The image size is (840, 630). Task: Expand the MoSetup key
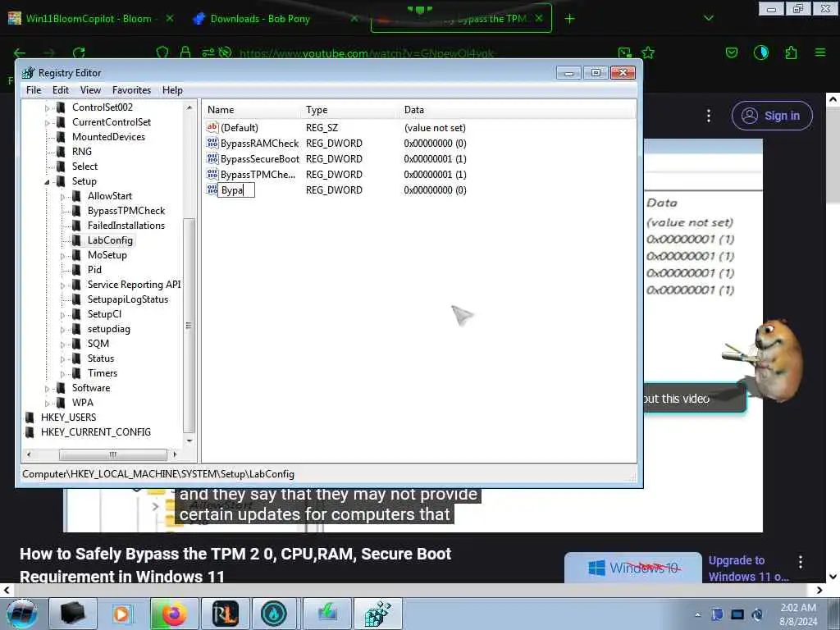[62, 256]
